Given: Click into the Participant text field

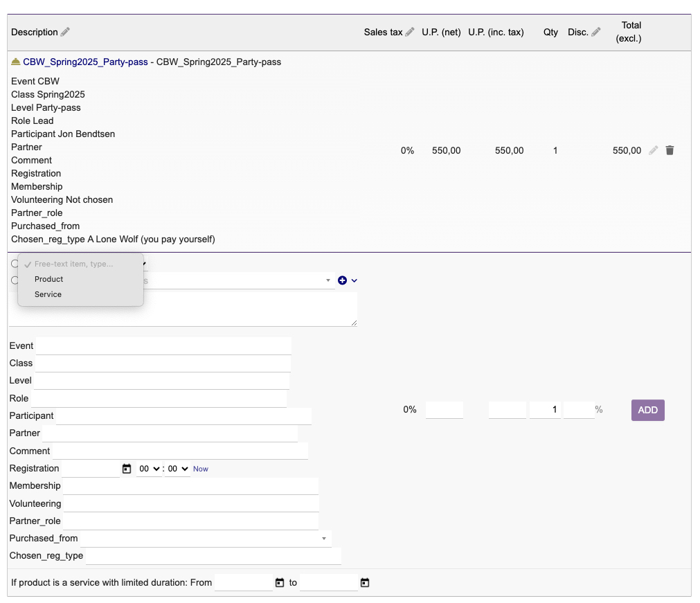Looking at the screenshot, I should coord(183,416).
